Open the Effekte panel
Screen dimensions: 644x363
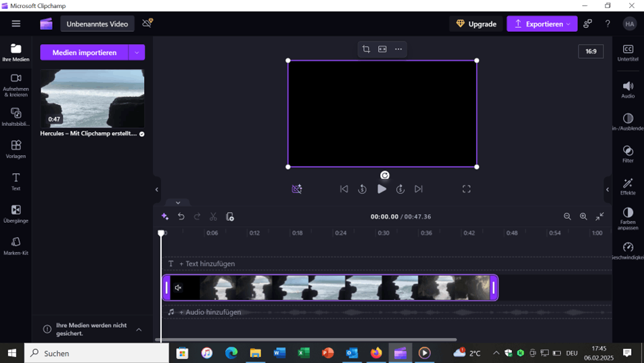pyautogui.click(x=628, y=186)
